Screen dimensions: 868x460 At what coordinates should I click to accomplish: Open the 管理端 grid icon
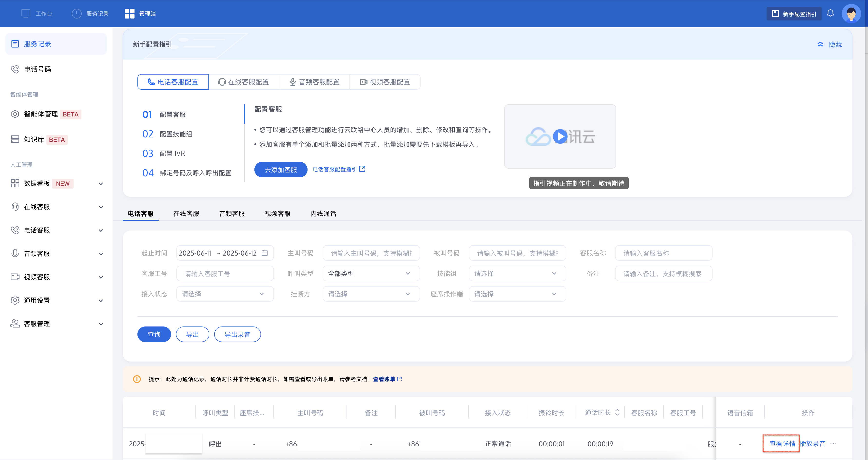[x=129, y=13]
